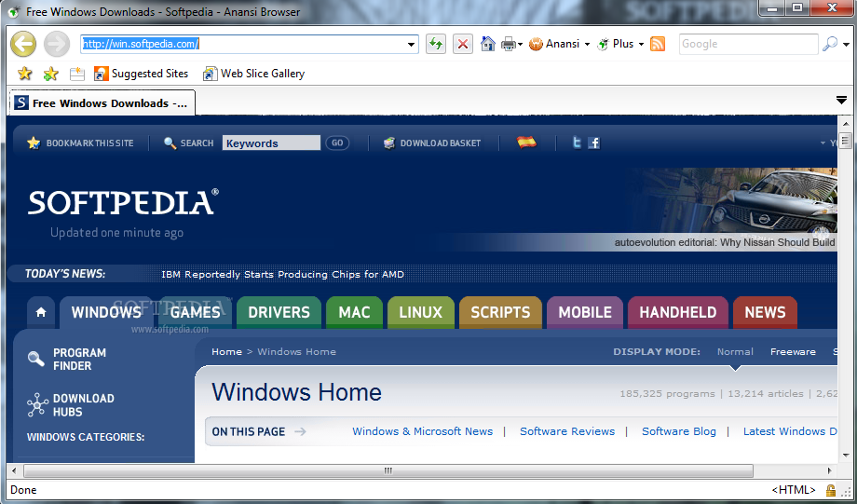Switch to the Windows section tab
Screen dimensions: 857x504
pyautogui.click(x=106, y=312)
